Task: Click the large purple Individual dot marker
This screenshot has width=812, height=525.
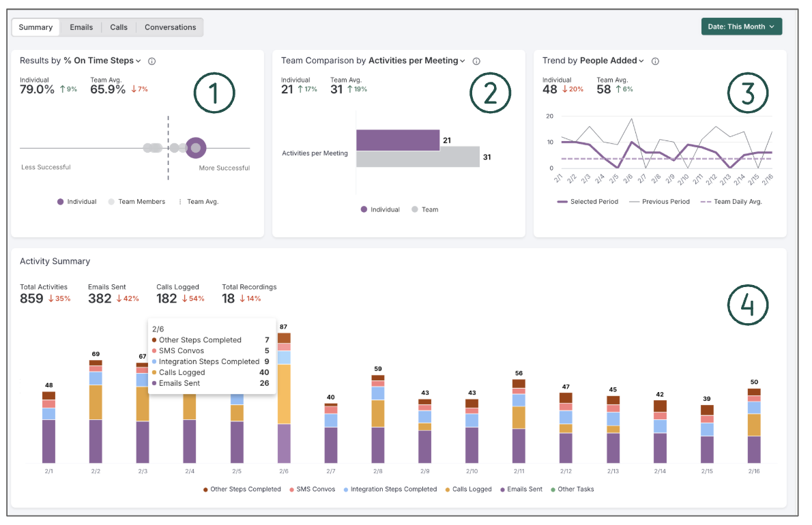Action: click(196, 147)
